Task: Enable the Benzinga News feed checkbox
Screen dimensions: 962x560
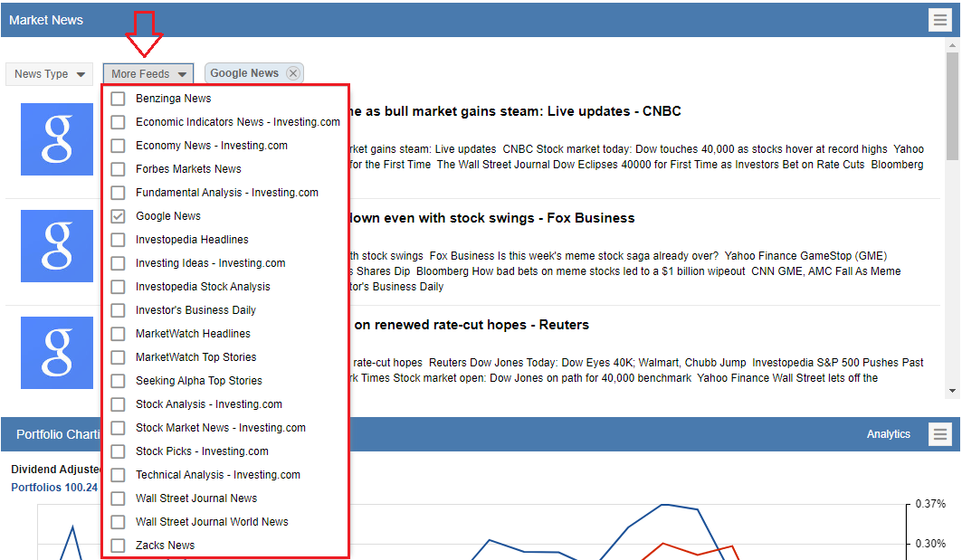Action: coord(118,99)
